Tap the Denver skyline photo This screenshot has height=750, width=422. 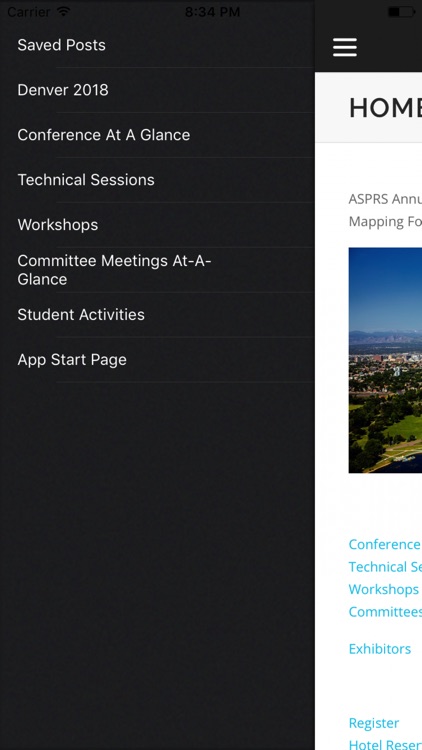385,360
